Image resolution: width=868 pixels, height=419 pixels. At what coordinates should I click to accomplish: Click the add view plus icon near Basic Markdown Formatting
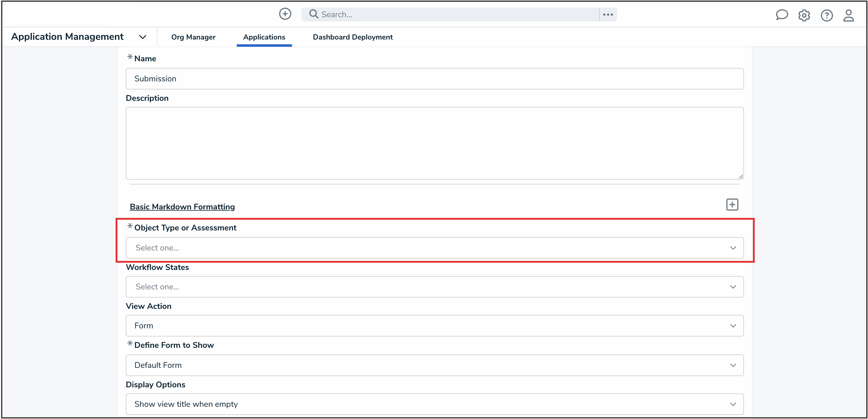point(732,205)
